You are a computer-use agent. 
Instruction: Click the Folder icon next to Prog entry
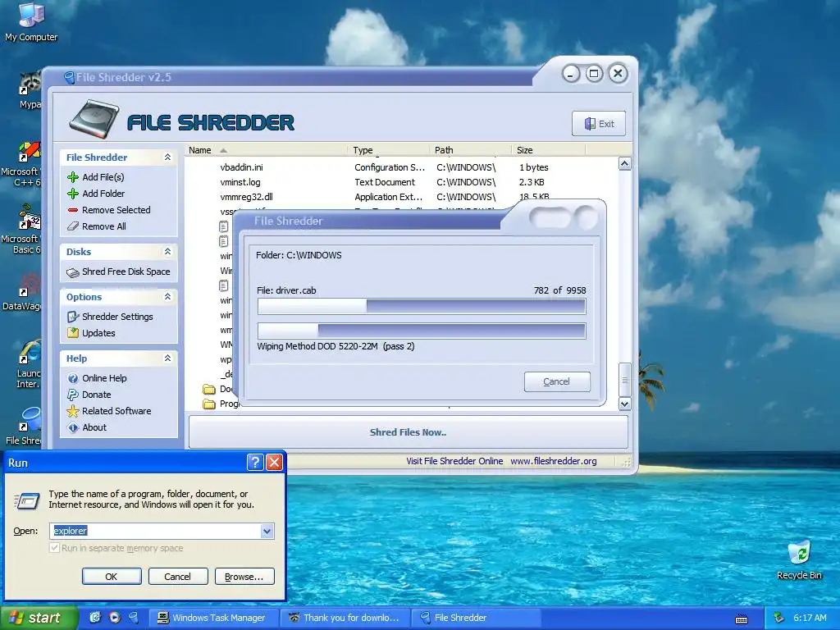click(x=209, y=404)
